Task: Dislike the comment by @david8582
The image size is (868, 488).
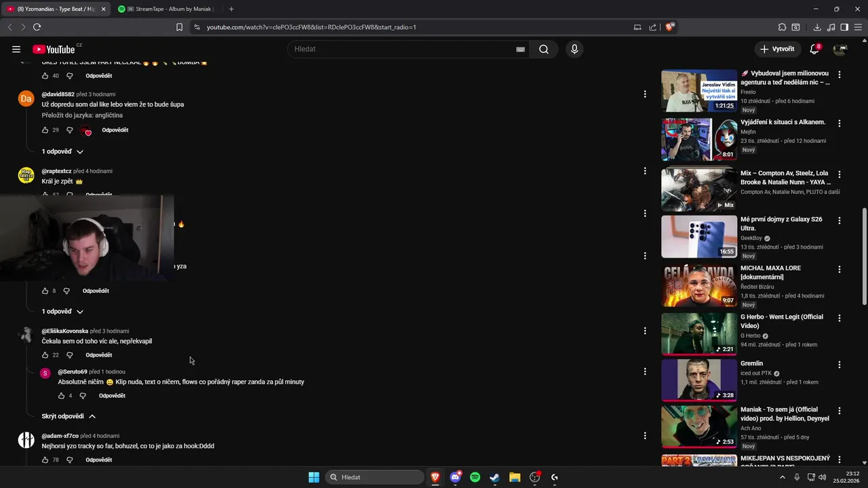Action: click(x=69, y=130)
